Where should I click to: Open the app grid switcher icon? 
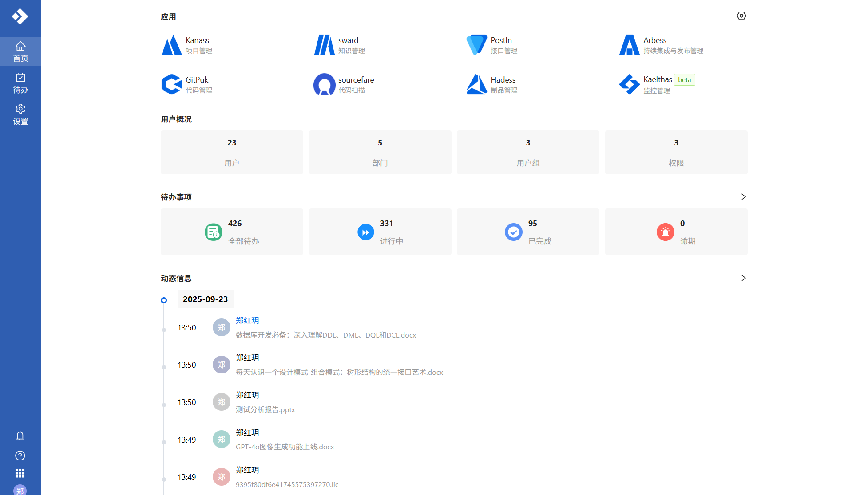20,473
